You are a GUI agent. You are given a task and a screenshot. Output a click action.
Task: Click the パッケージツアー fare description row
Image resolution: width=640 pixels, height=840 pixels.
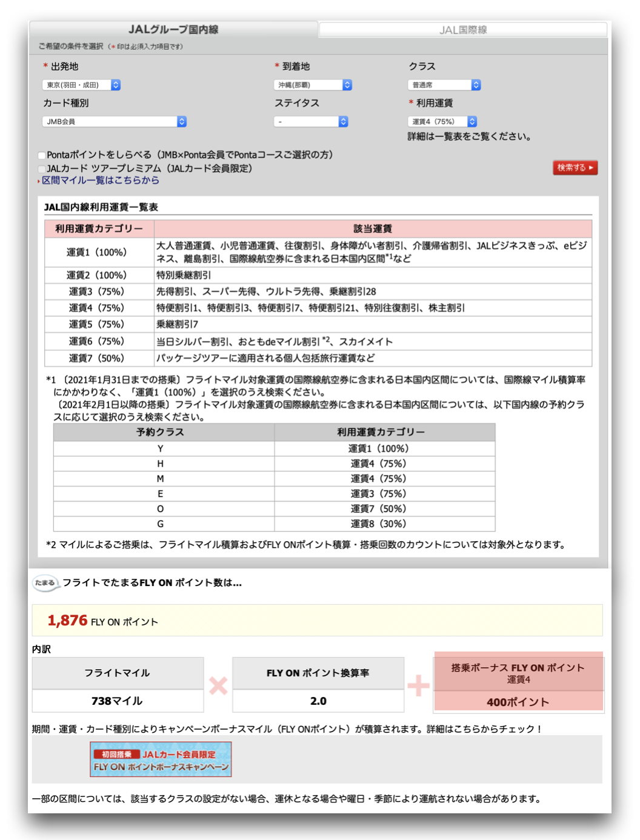(x=373, y=358)
